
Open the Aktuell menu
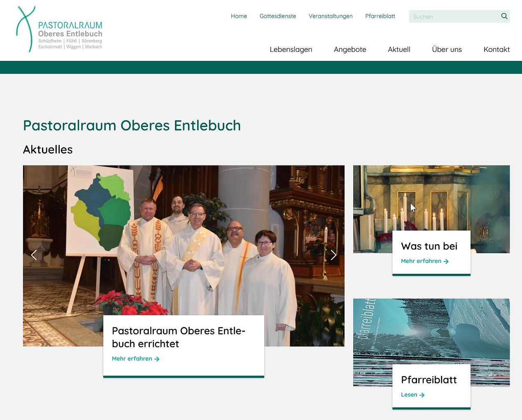tap(399, 49)
